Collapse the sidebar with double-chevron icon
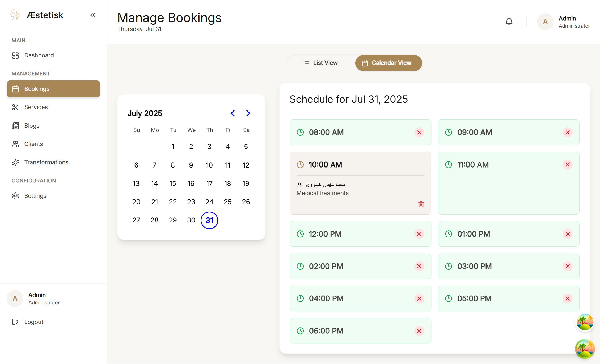The height and width of the screenshot is (364, 600). tap(92, 15)
